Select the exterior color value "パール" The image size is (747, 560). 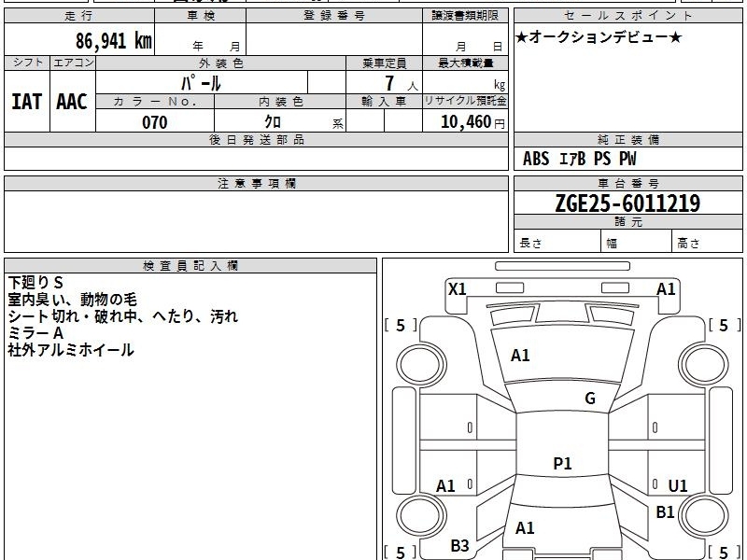[x=201, y=83]
